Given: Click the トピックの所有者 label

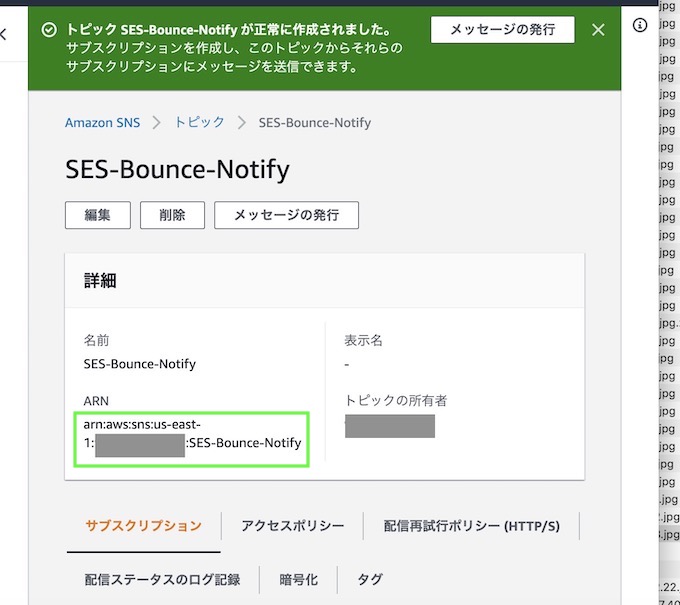Looking at the screenshot, I should click(x=396, y=400).
